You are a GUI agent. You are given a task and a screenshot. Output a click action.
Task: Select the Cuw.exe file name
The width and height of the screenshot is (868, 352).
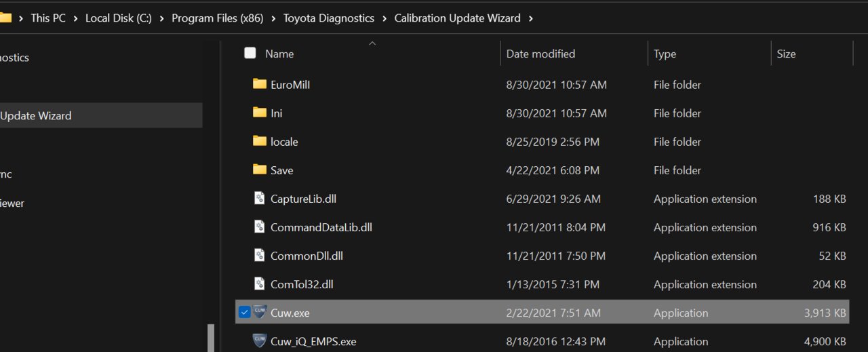coord(290,313)
